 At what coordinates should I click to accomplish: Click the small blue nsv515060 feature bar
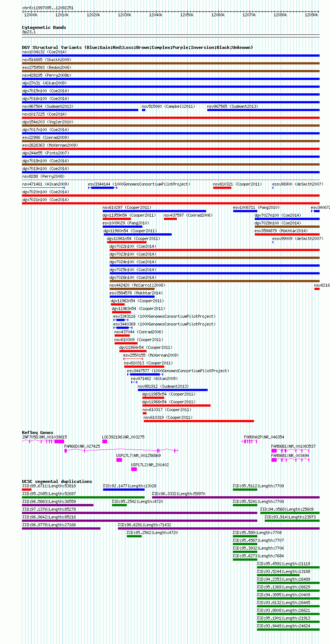[143, 110]
